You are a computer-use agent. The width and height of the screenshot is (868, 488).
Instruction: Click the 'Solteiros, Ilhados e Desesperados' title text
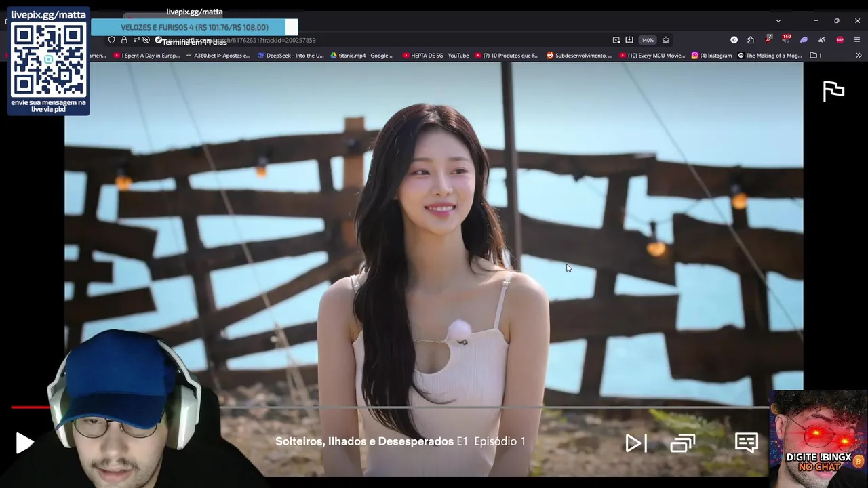(364, 441)
